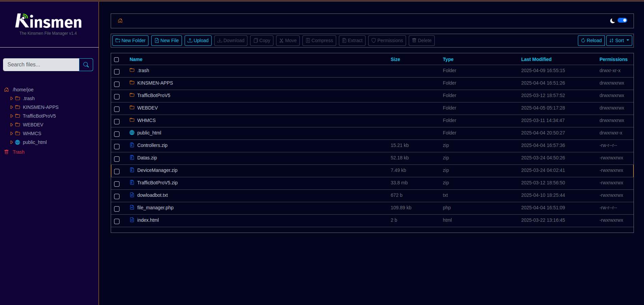This screenshot has height=305, width=644.
Task: Click the folder icon of WEBDEV row
Action: click(x=132, y=108)
